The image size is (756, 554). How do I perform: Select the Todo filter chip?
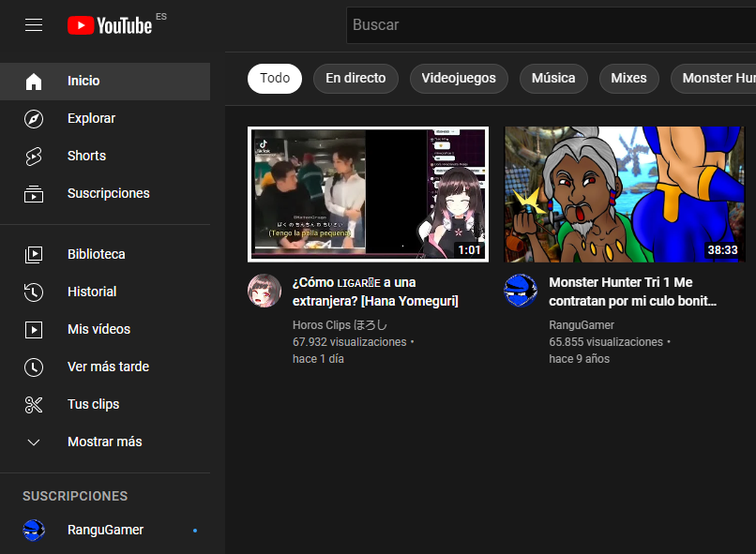point(275,79)
